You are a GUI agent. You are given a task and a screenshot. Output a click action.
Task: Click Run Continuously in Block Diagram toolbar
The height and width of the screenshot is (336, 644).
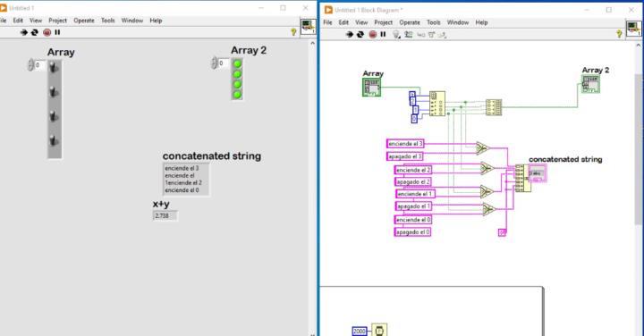tap(360, 35)
